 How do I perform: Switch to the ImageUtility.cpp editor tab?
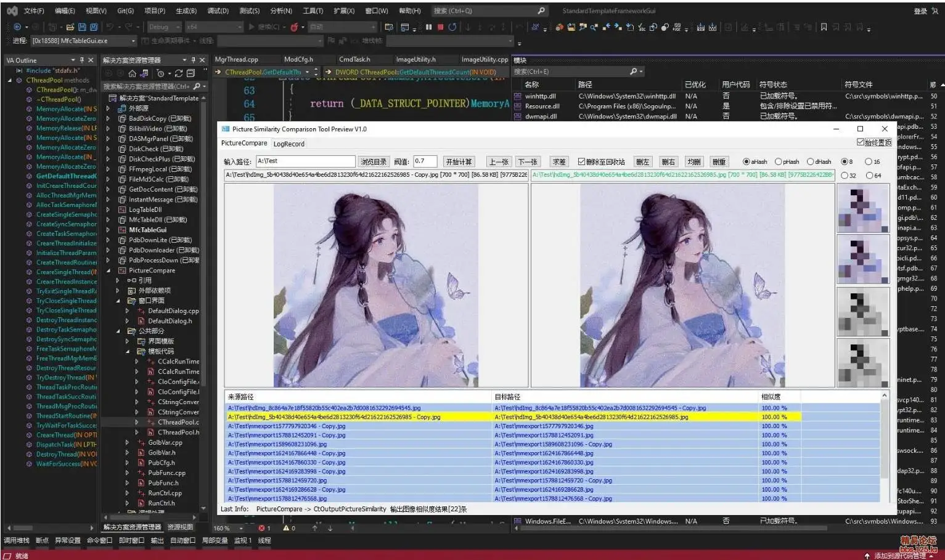coord(485,59)
